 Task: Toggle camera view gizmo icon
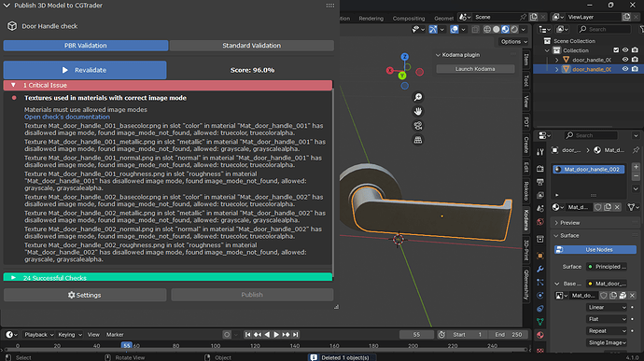418,126
